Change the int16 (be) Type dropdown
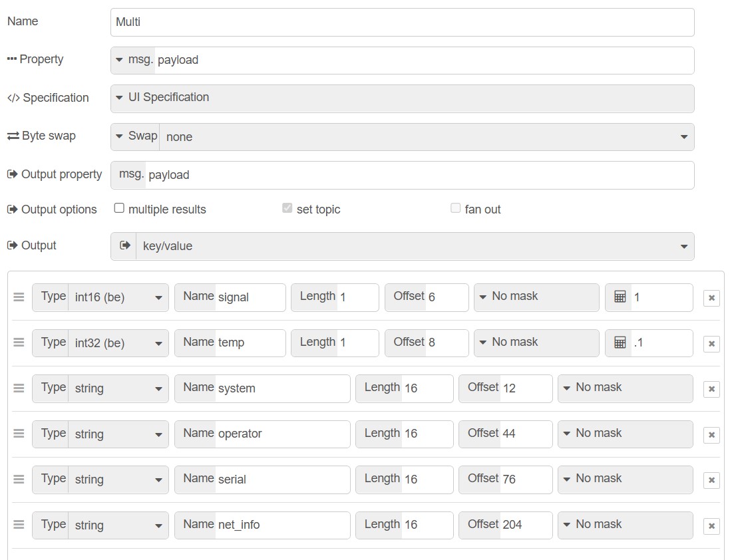 click(x=117, y=297)
